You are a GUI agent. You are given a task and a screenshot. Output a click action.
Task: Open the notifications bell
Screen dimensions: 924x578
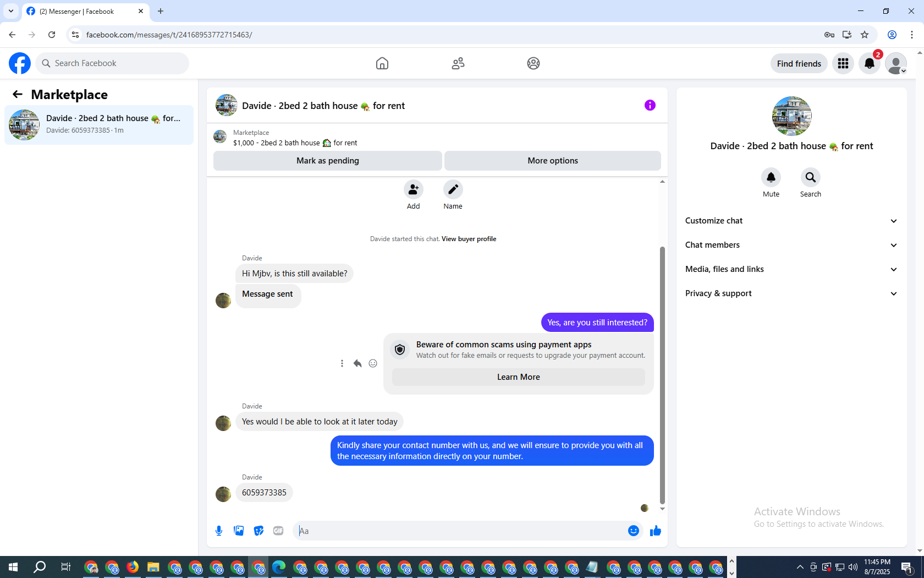click(870, 63)
